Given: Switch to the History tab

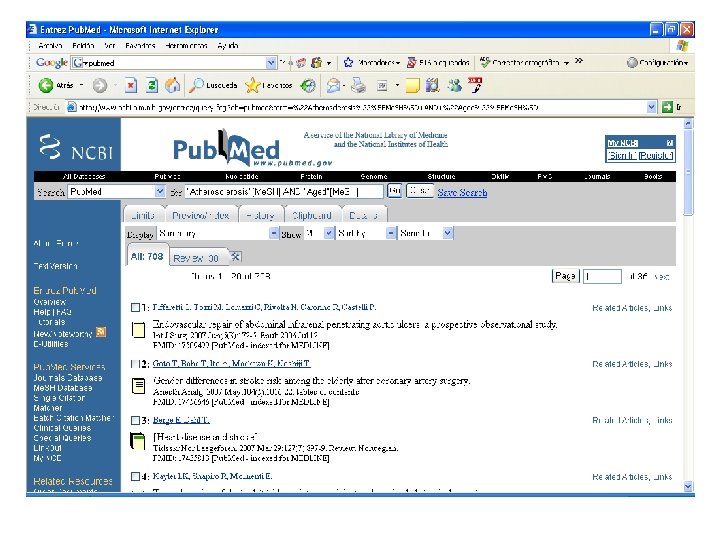Looking at the screenshot, I should [260, 215].
